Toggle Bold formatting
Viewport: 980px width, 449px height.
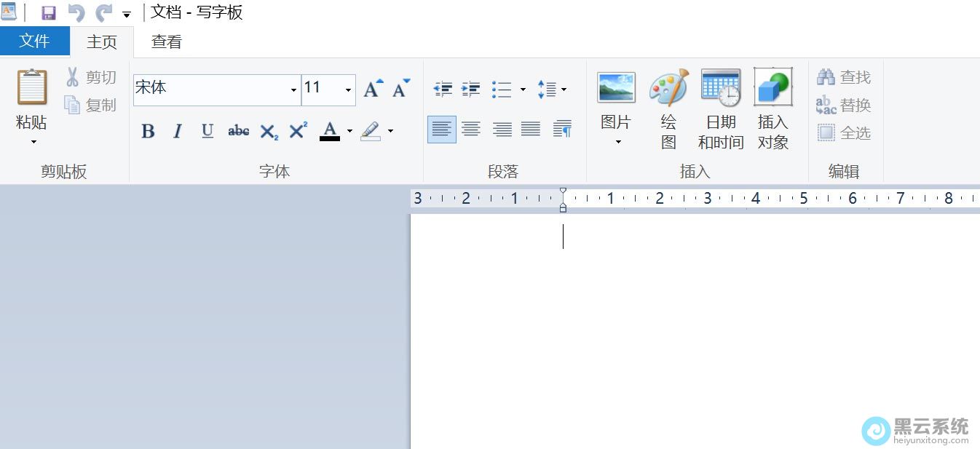click(x=148, y=131)
